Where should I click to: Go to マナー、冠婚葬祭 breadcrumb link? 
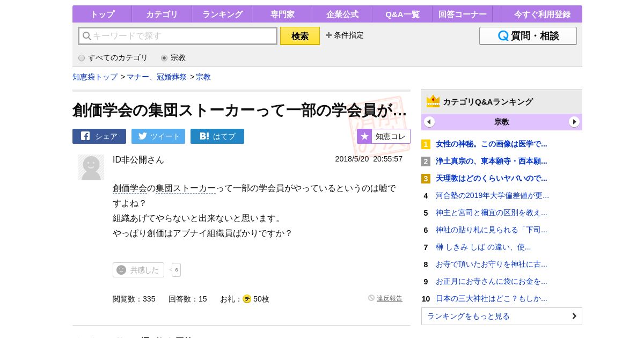[157, 77]
